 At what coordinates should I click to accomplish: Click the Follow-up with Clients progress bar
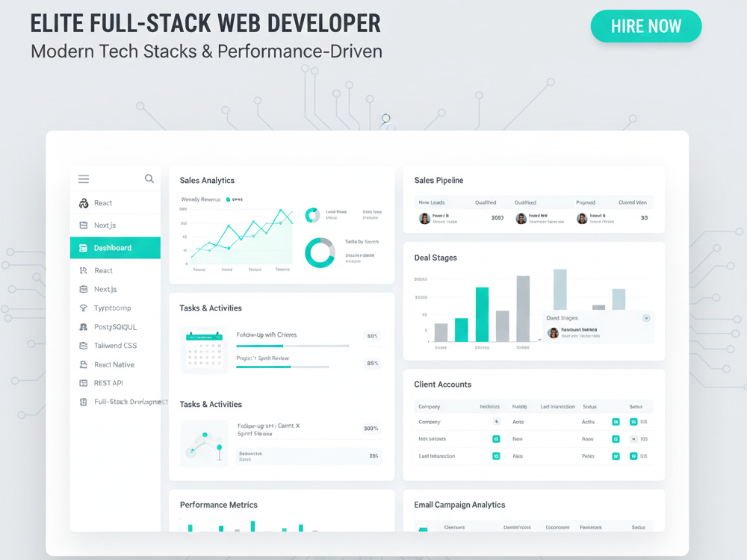(x=293, y=346)
